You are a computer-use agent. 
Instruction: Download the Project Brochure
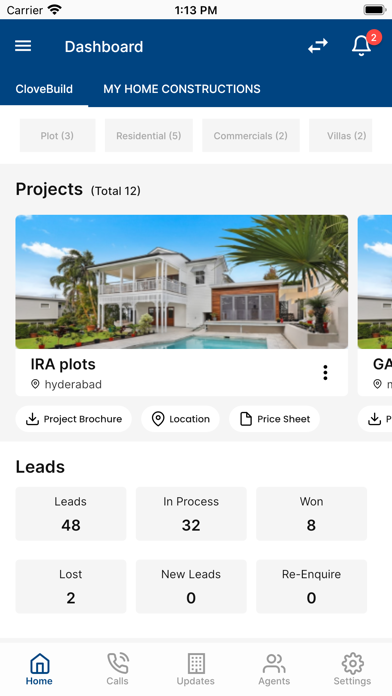74,419
